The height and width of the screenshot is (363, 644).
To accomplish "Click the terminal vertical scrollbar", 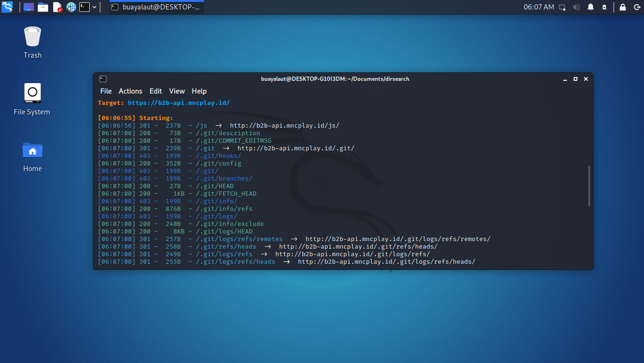I will click(589, 186).
